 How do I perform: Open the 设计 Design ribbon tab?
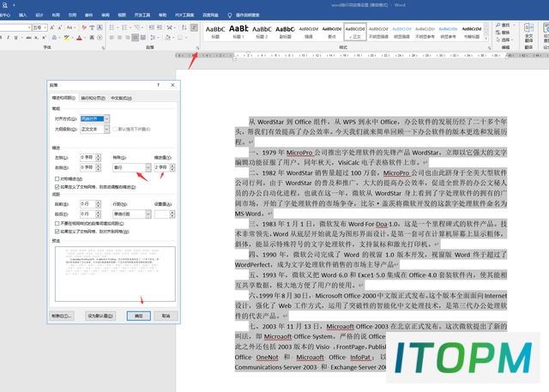39,15
